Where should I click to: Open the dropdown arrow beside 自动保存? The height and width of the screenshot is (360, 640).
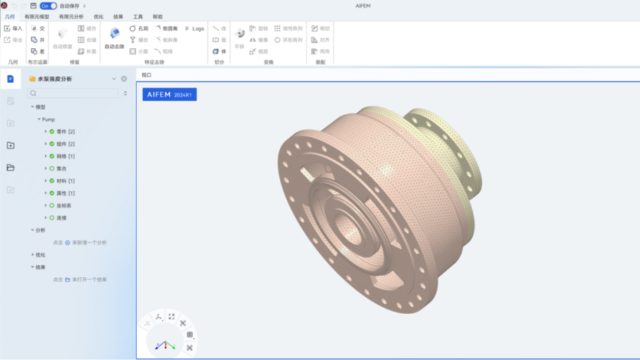pos(84,6)
